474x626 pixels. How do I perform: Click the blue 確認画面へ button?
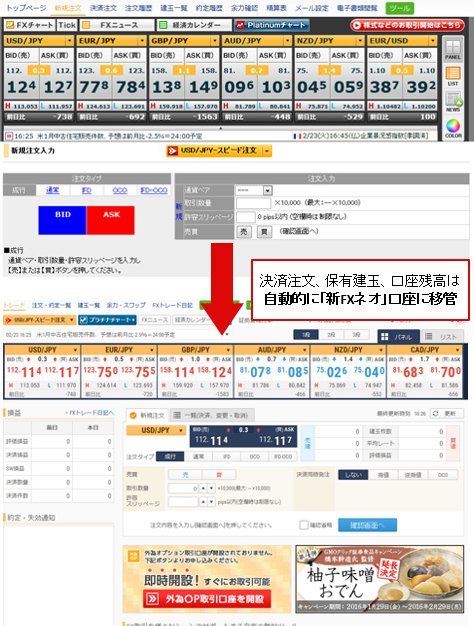(367, 525)
